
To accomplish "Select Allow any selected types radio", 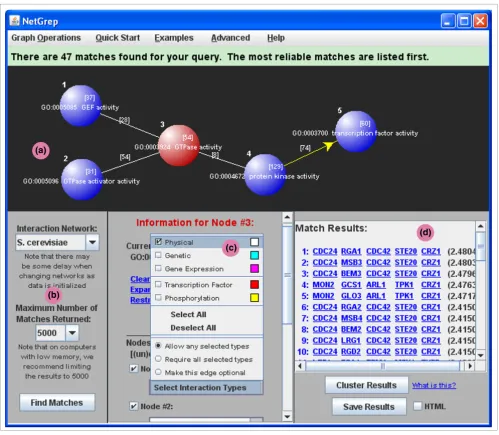I will [158, 346].
